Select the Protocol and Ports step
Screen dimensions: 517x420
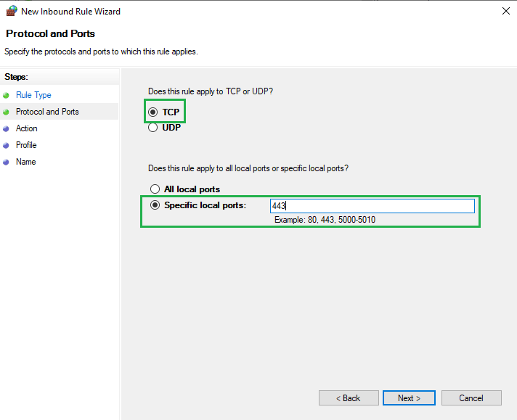tap(47, 112)
